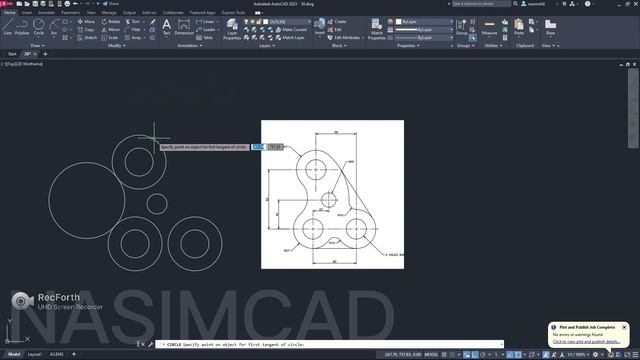Click the Insert block tool
Image resolution: width=640 pixels, height=360 pixels.
319,26
